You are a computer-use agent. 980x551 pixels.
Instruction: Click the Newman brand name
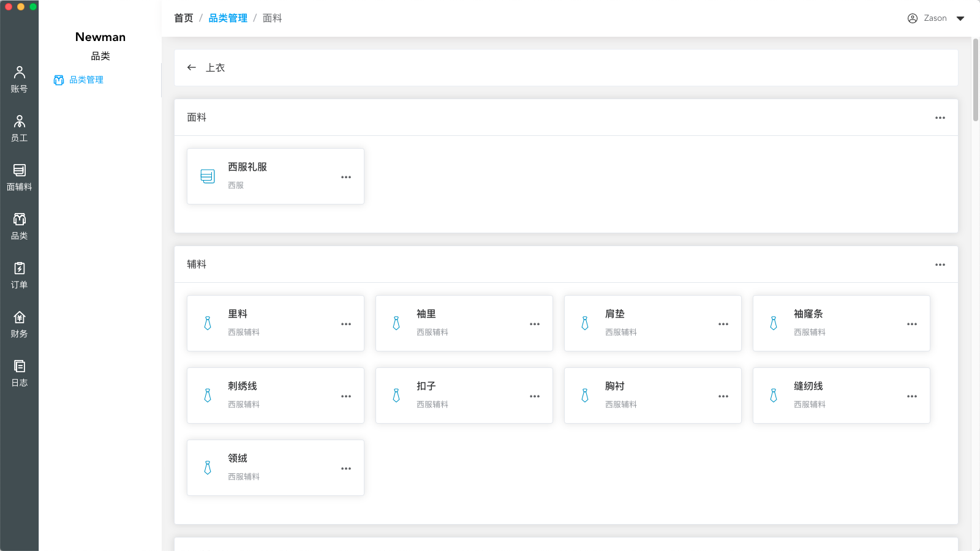[100, 37]
